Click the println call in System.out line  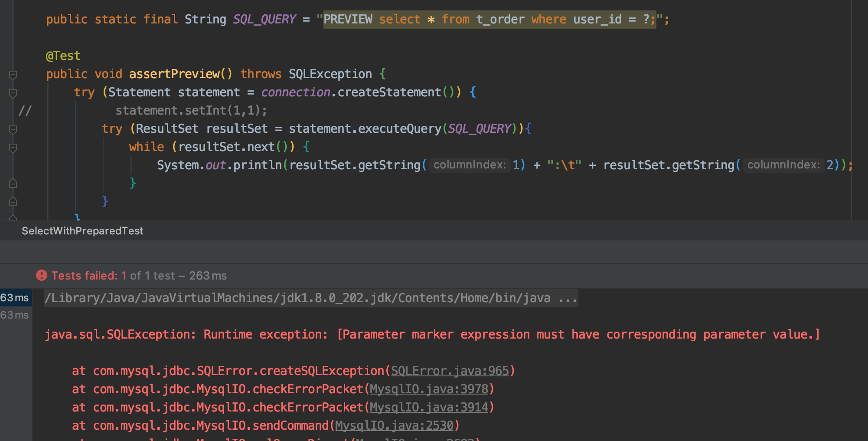tap(258, 165)
